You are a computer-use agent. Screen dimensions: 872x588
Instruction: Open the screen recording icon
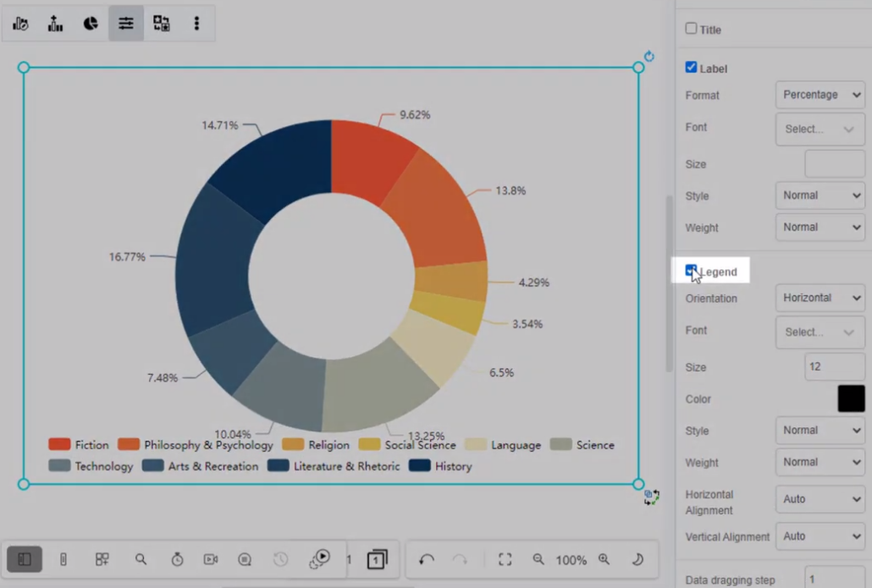[x=210, y=559]
